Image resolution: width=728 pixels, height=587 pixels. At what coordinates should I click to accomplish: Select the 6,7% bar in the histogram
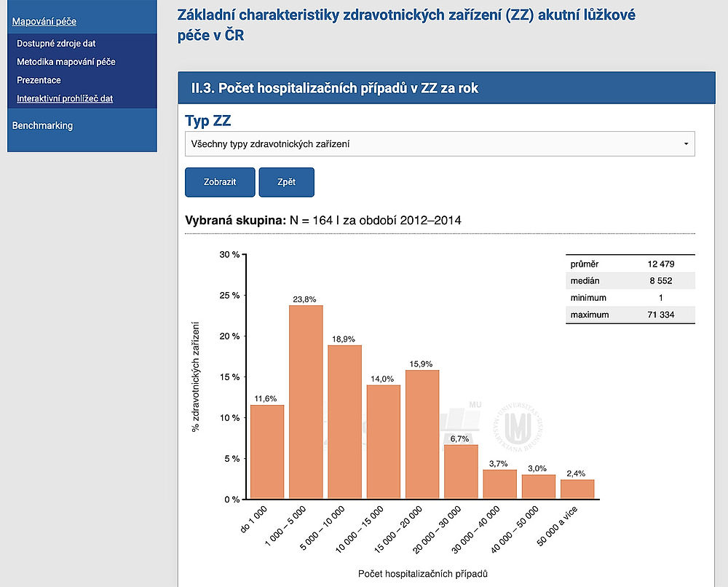[x=461, y=471]
